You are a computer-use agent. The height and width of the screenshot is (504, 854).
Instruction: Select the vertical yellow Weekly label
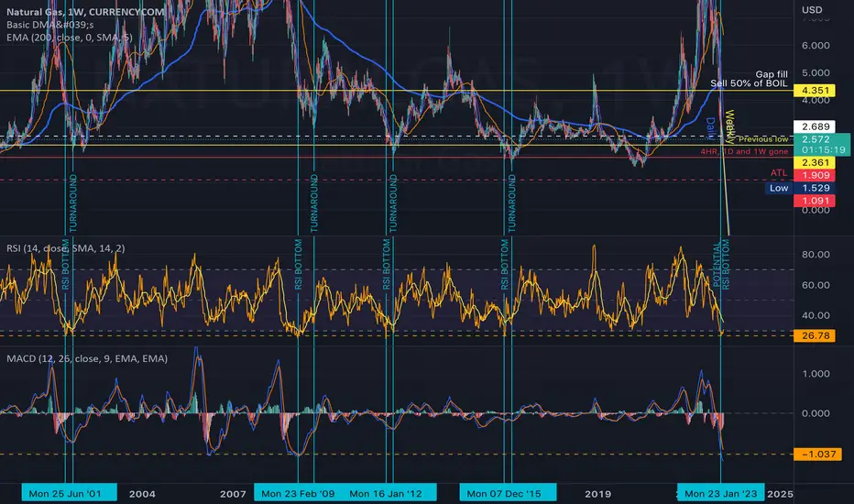tap(729, 127)
